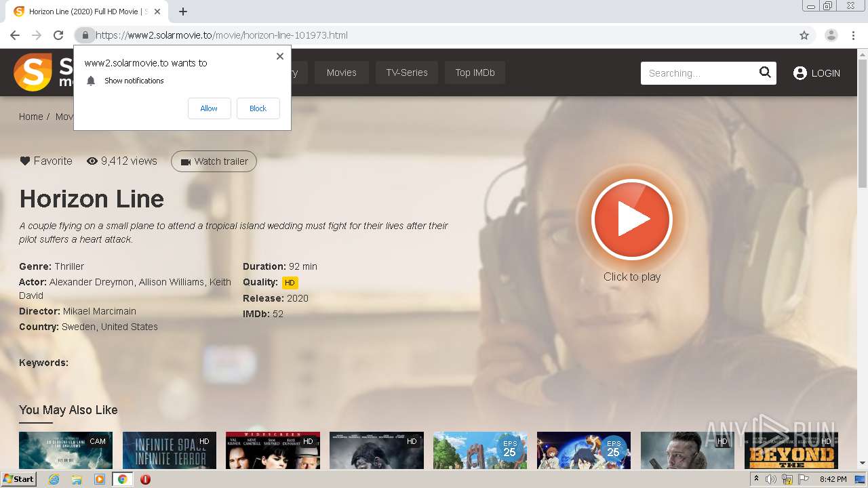
Task: Show hidden tray icons arrow
Action: (x=756, y=479)
